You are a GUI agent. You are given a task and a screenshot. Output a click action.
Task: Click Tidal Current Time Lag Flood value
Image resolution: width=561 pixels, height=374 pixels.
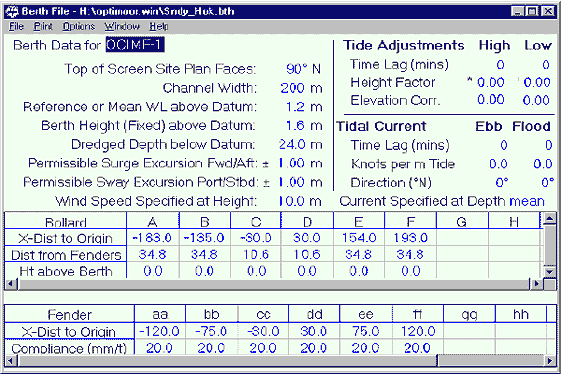point(548,145)
